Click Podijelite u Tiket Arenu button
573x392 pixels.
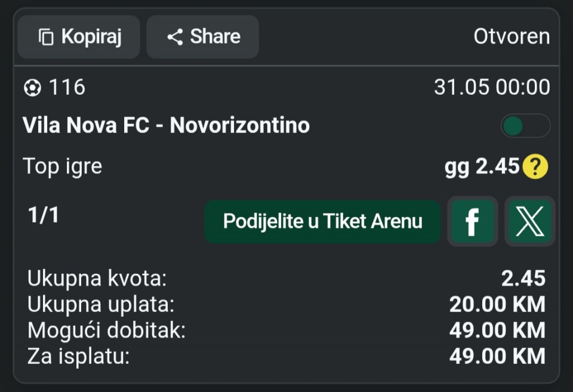click(323, 221)
